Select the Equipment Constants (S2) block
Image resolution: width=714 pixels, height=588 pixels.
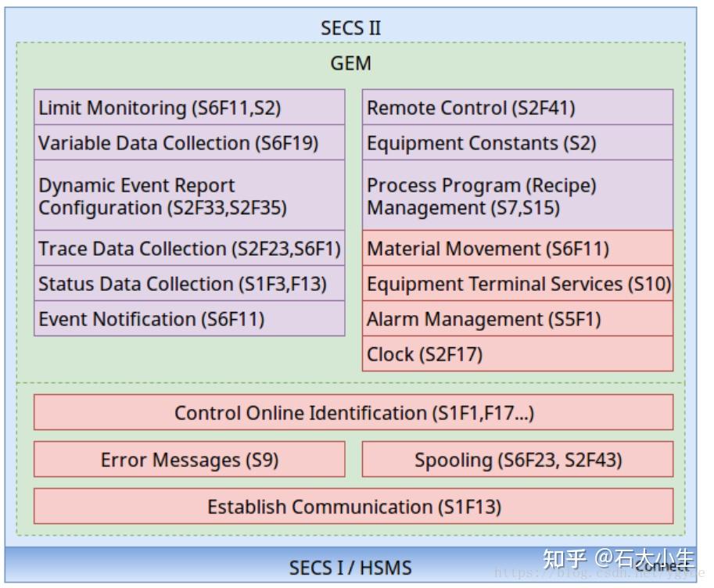[517, 143]
